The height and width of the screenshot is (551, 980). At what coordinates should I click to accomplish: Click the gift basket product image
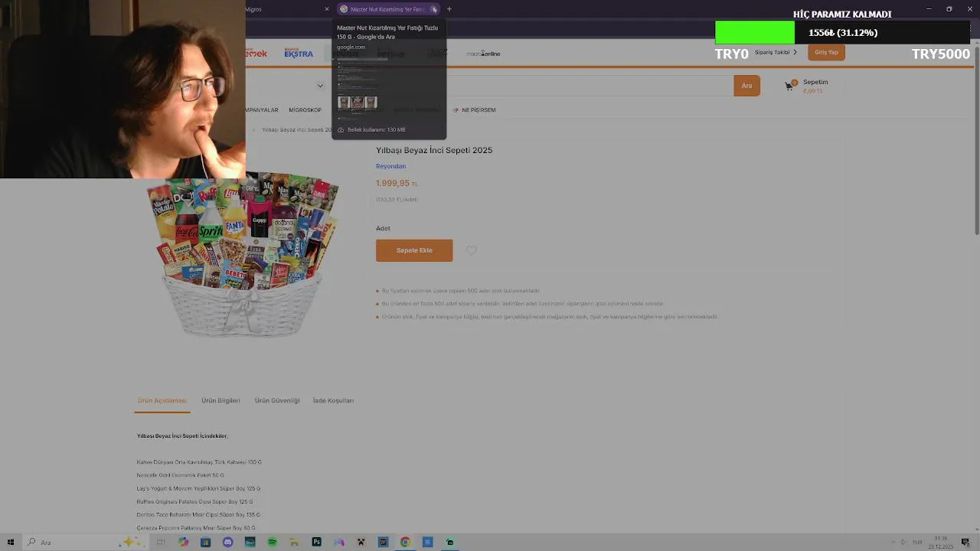coord(243,256)
